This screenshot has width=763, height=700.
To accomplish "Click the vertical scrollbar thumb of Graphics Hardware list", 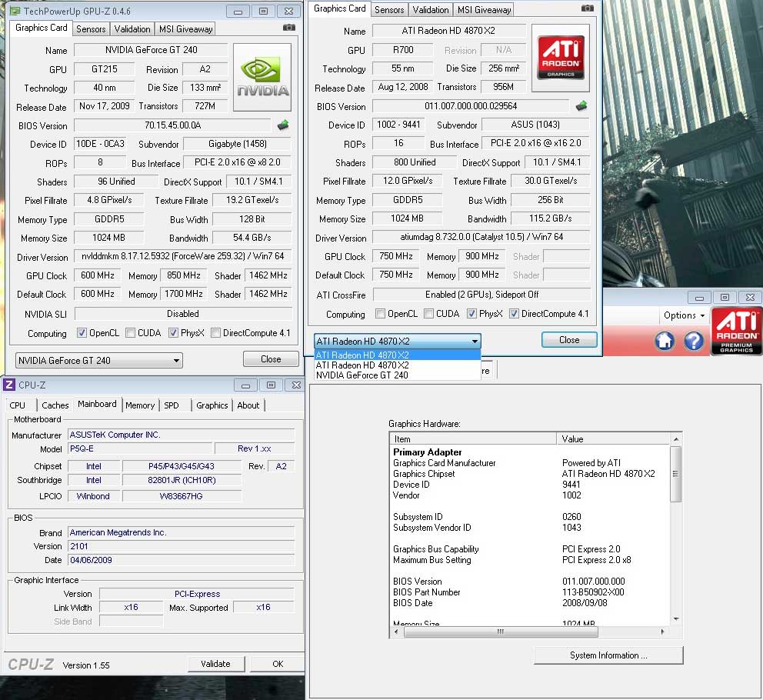I will (x=675, y=474).
